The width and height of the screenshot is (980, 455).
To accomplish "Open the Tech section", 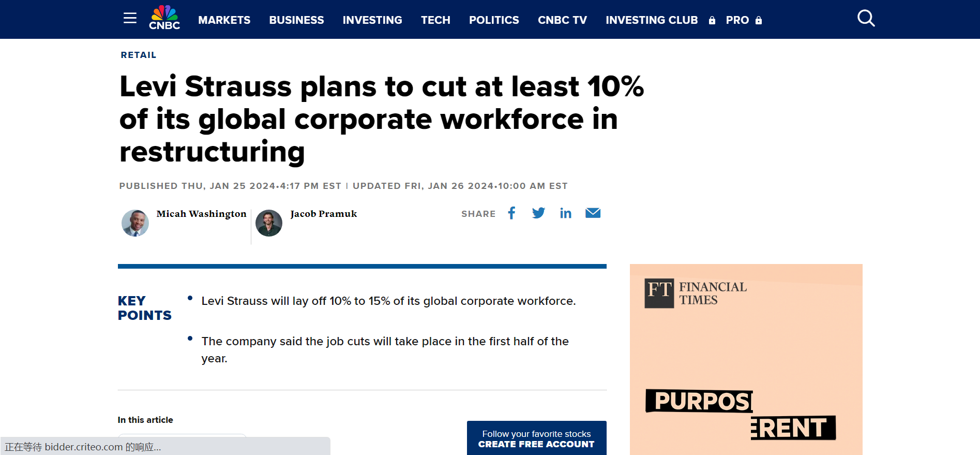I will coord(435,20).
